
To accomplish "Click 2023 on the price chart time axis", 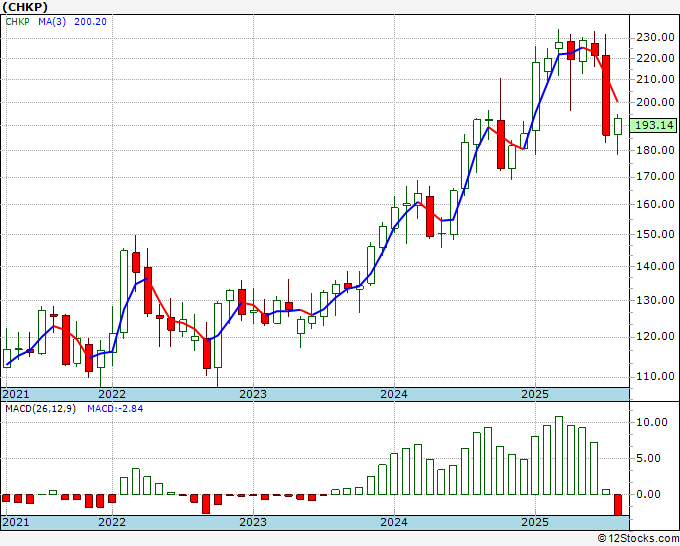I will point(253,394).
